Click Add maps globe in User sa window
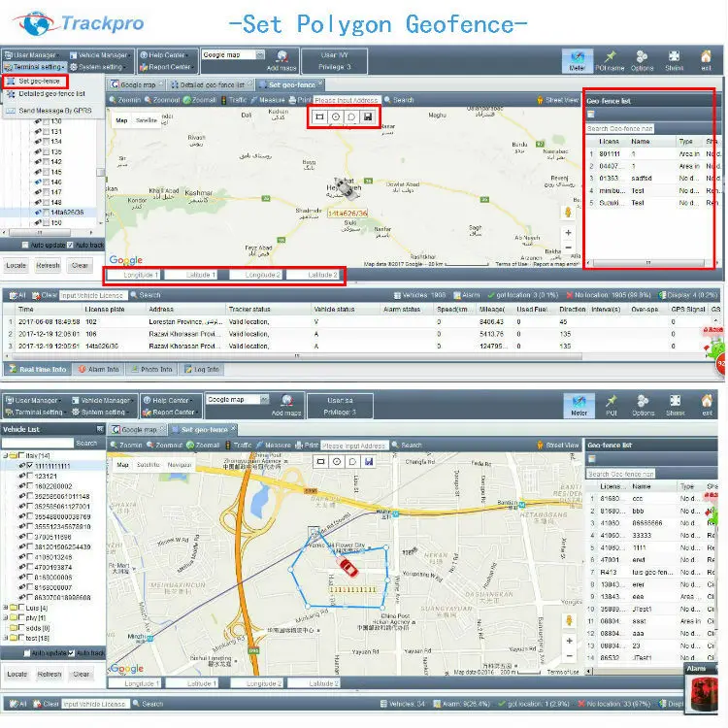728x728 pixels. [x=286, y=401]
